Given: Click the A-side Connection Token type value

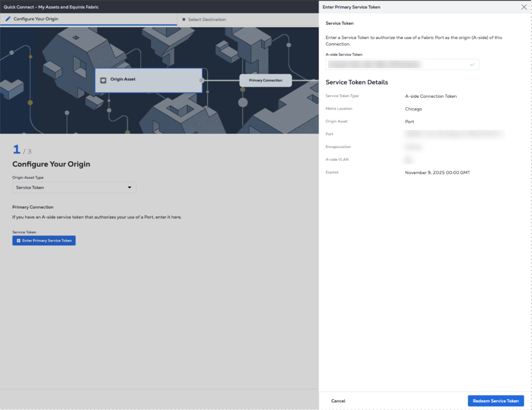Looking at the screenshot, I should point(431,96).
